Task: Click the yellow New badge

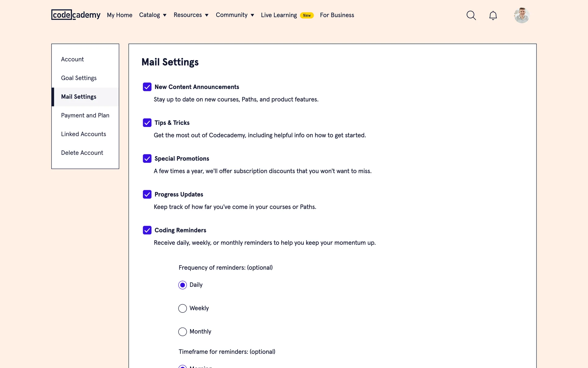Action: tap(307, 15)
